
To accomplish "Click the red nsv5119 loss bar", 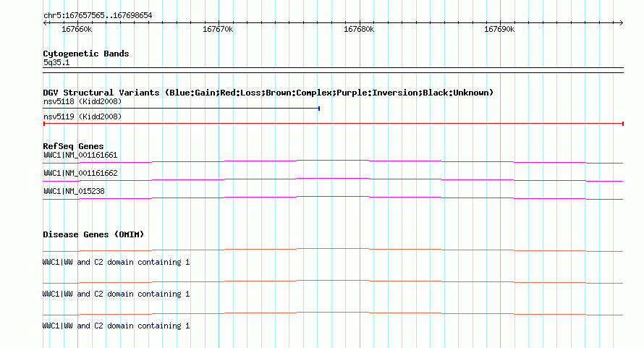I will tap(334, 124).
